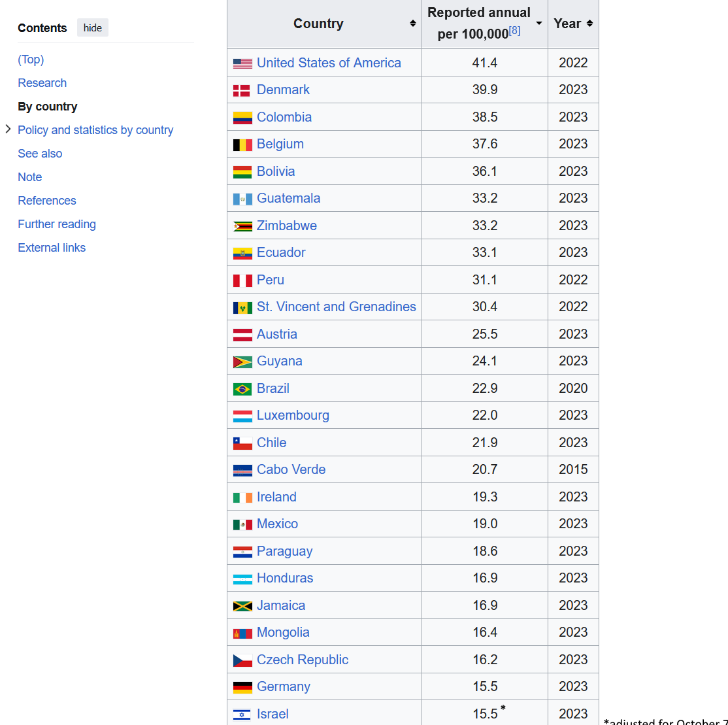Click the 30.4 rate cell
The width and height of the screenshot is (728, 725).
485,307
